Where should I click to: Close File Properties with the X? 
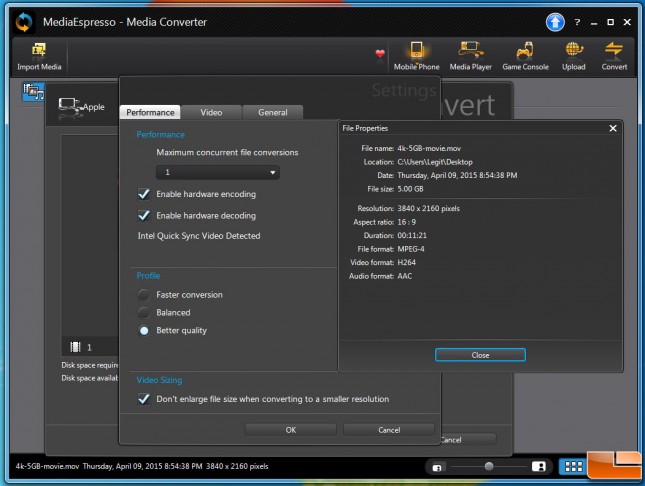pos(613,128)
